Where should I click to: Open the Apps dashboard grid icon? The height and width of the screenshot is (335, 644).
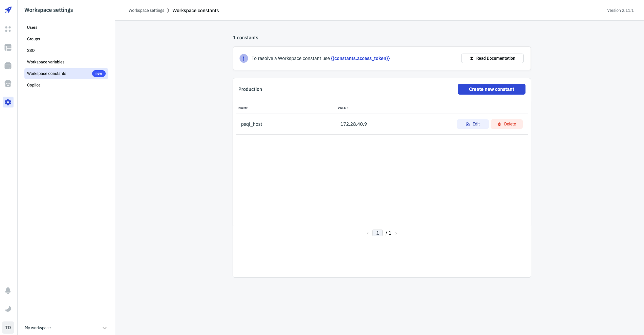8,29
